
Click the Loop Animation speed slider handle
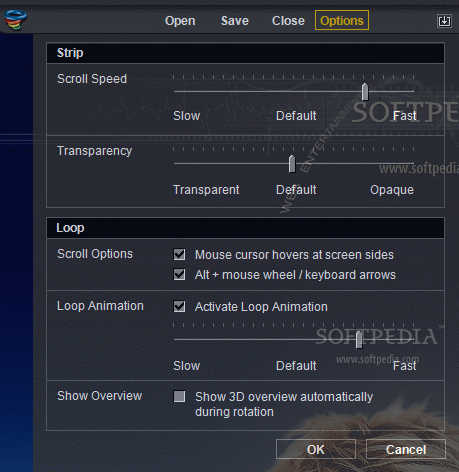pyautogui.click(x=359, y=340)
